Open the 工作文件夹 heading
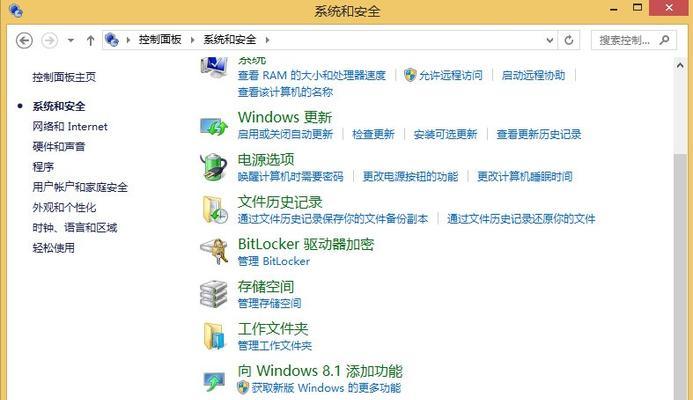This screenshot has height=400, width=693. point(273,329)
